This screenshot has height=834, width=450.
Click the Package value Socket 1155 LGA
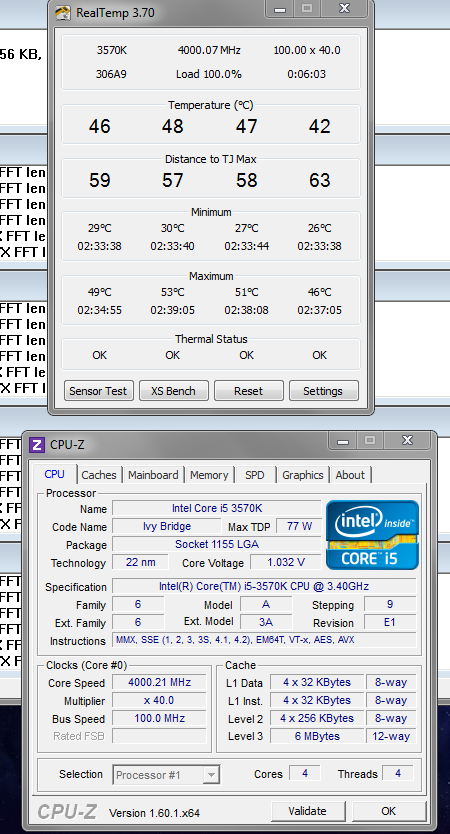(x=217, y=544)
